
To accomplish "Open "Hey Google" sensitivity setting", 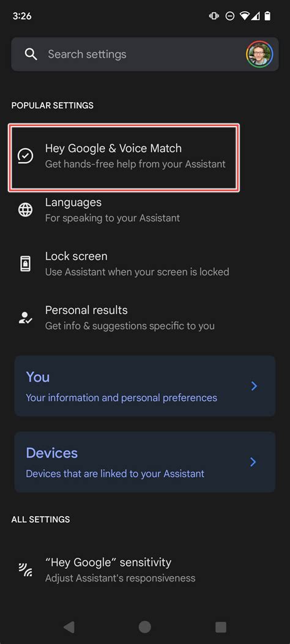I will click(145, 569).
